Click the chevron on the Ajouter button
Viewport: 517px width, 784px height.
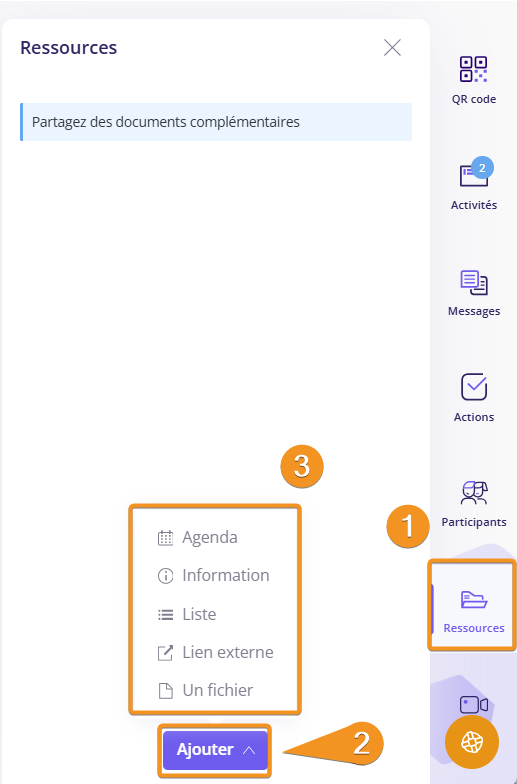(x=249, y=750)
